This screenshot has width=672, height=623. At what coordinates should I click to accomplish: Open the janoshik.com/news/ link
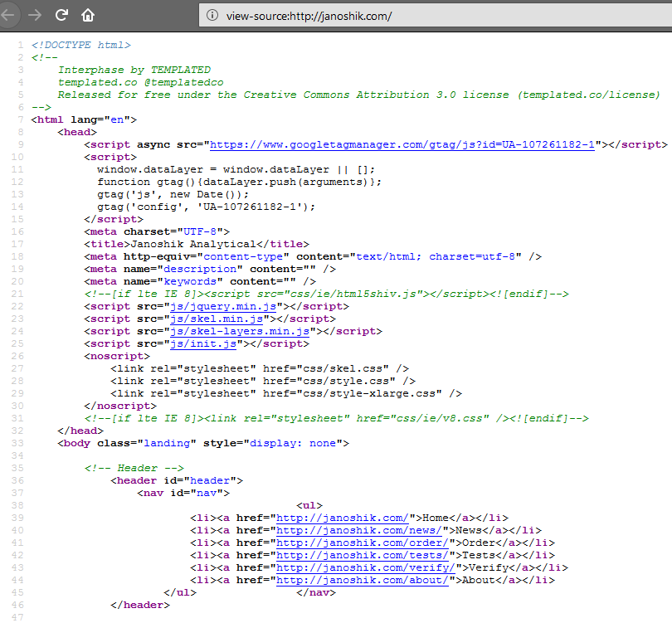360,530
